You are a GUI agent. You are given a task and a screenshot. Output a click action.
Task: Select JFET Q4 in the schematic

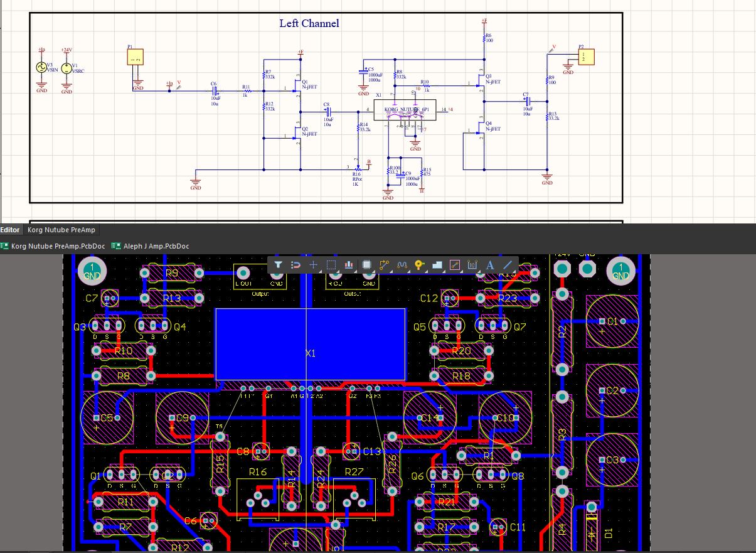(480, 128)
